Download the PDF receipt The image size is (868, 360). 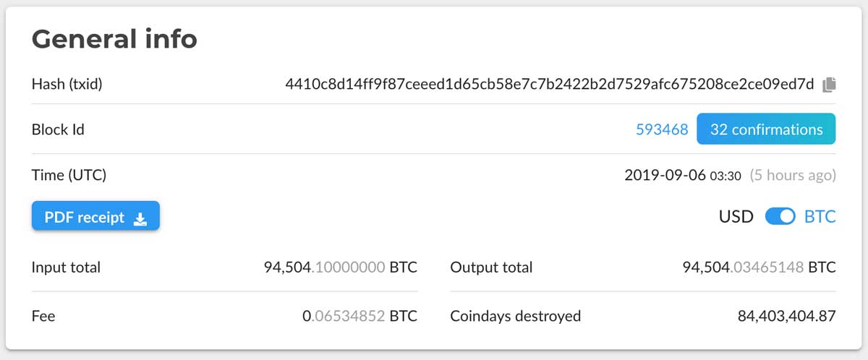(95, 217)
